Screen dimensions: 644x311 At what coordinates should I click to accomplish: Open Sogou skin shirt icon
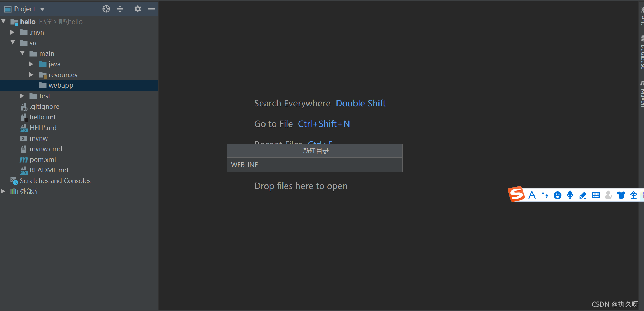[x=621, y=195]
